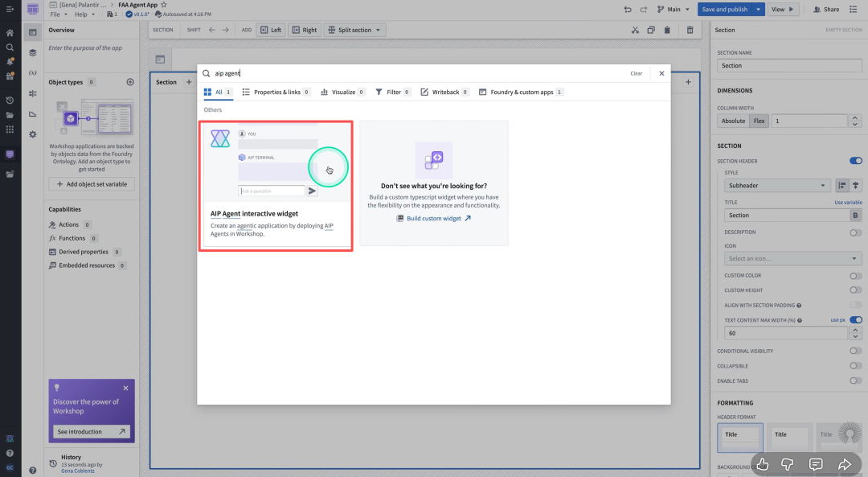Select the All tab in widget picker
The image size is (868, 477).
pos(218,92)
